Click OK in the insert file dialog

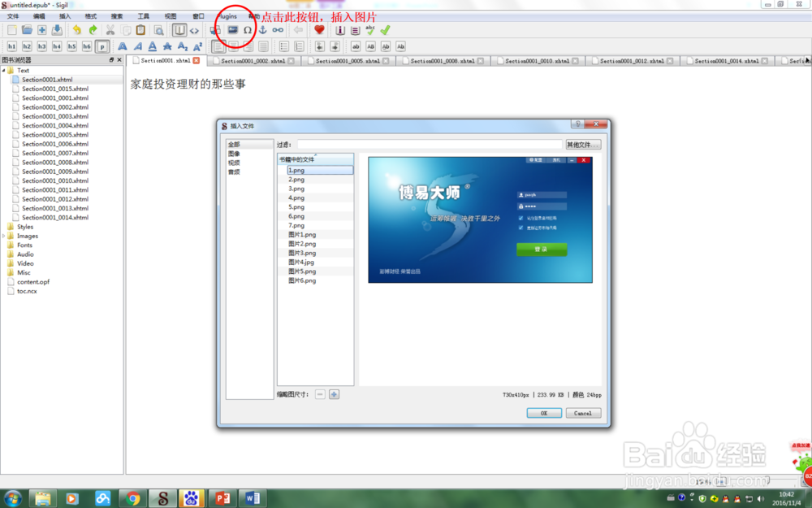pos(544,413)
